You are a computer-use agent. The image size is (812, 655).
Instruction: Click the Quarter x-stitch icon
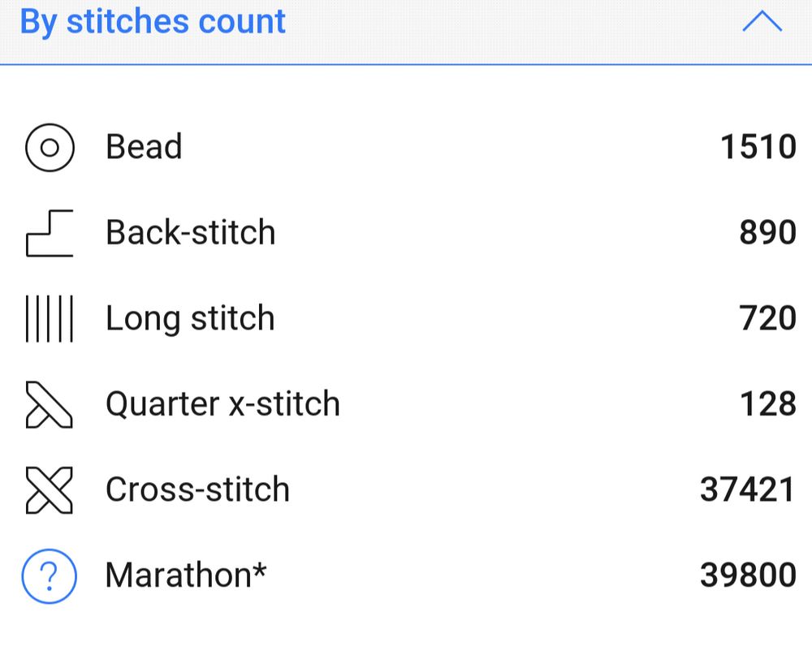50,405
